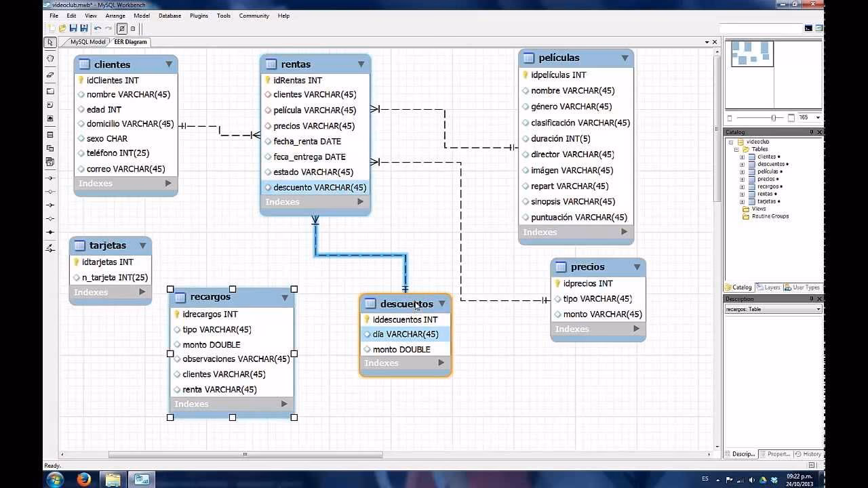Pin the Description panel
This screenshot has height=488, width=868.
click(x=812, y=299)
